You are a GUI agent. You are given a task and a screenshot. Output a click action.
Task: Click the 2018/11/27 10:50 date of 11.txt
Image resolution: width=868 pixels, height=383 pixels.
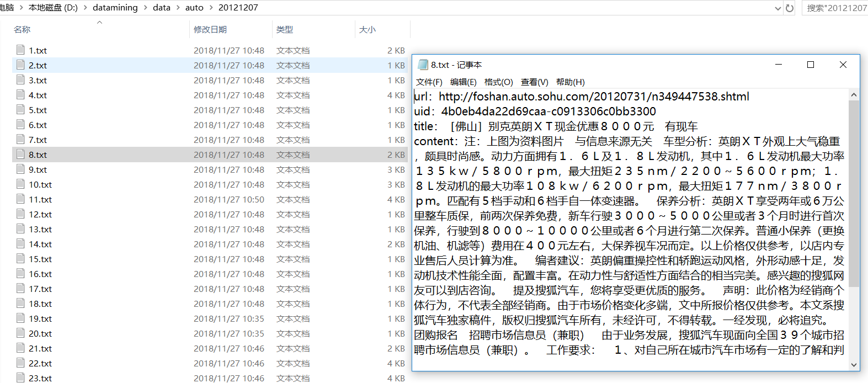tap(229, 199)
